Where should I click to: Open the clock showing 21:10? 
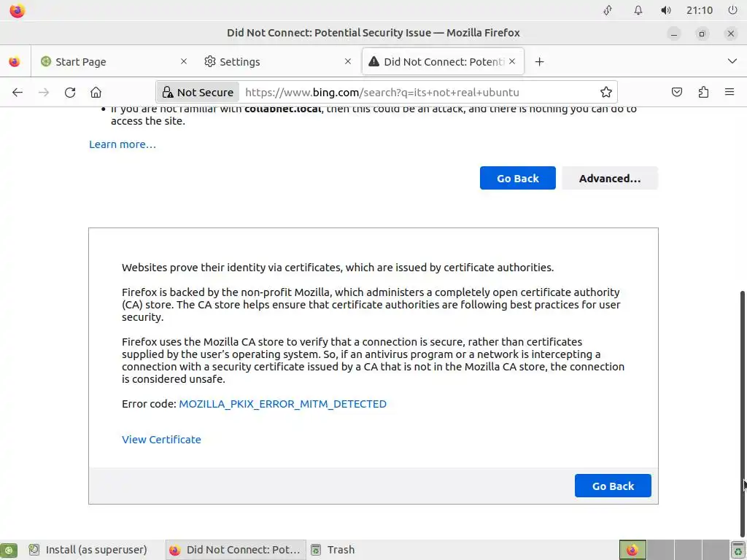point(700,10)
